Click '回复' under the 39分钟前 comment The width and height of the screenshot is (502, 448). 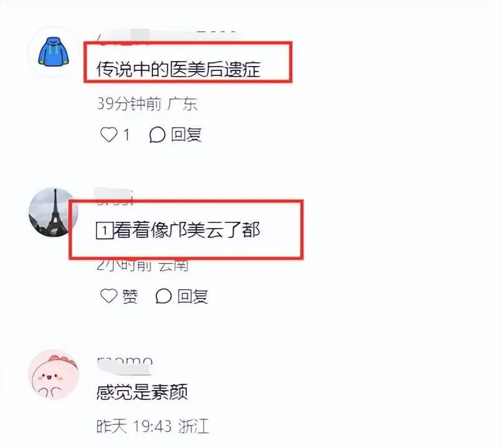coord(186,135)
